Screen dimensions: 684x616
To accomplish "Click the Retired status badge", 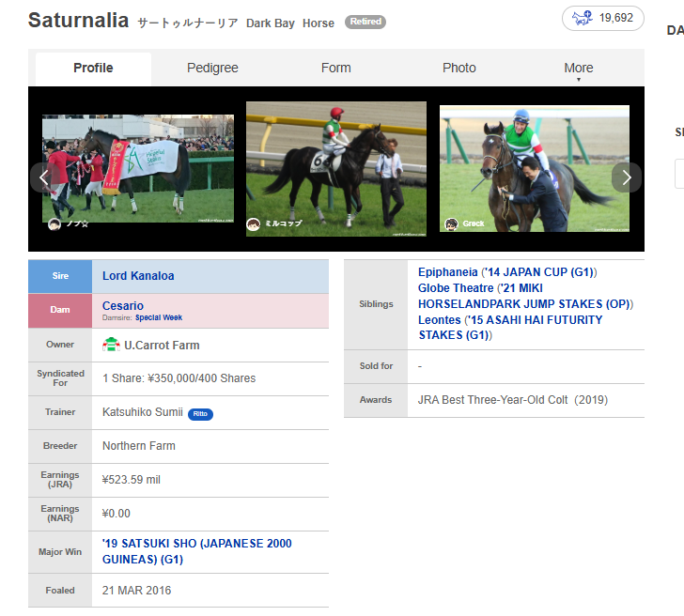I will [365, 22].
